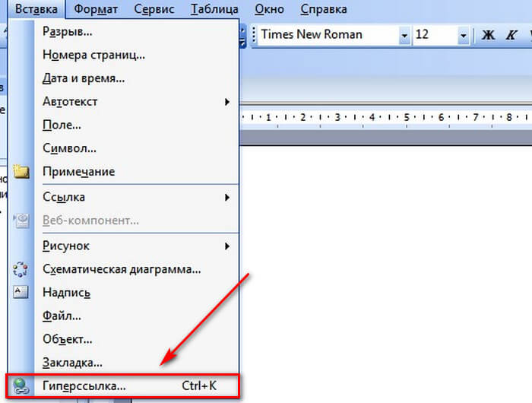Expand the Автотекст submenu
The width and height of the screenshot is (532, 403).
pyautogui.click(x=123, y=102)
